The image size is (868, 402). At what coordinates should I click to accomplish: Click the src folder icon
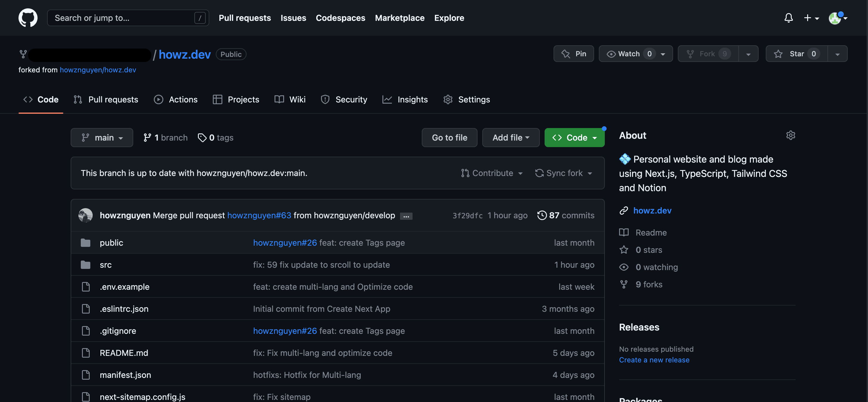click(86, 265)
